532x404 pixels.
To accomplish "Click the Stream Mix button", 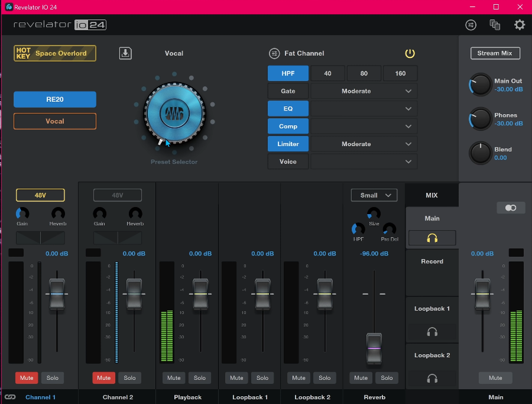I will pos(495,53).
